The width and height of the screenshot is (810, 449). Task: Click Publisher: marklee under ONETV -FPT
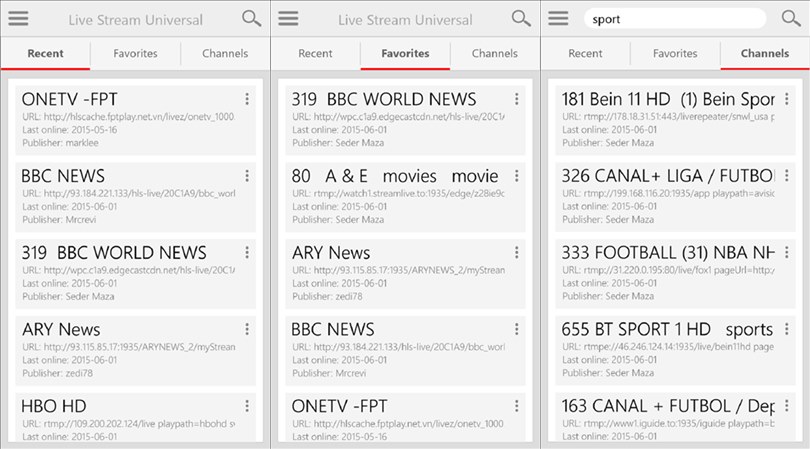60,143
